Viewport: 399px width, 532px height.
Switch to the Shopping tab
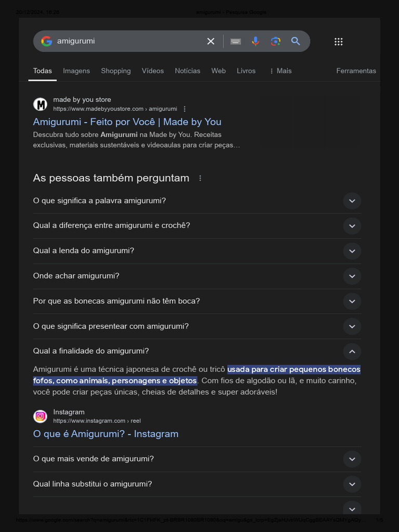(116, 71)
